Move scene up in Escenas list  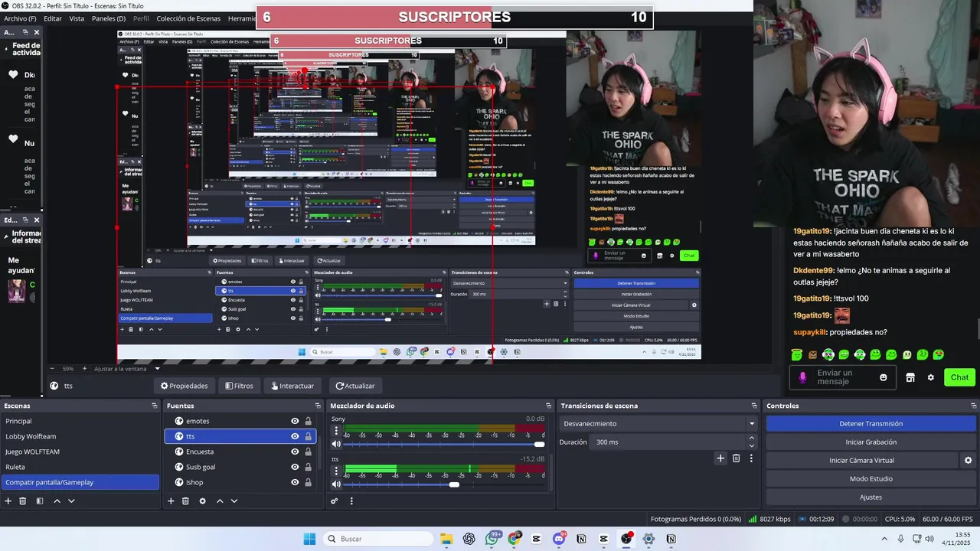(x=57, y=501)
